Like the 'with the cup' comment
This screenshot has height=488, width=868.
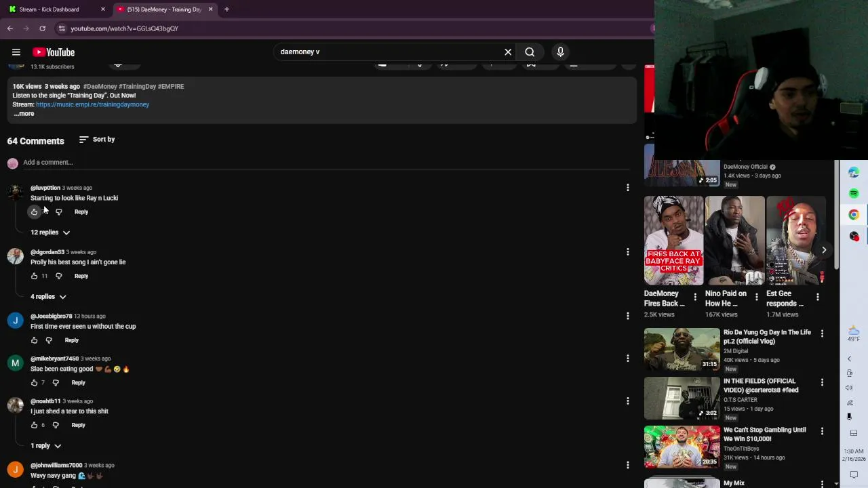coord(34,340)
